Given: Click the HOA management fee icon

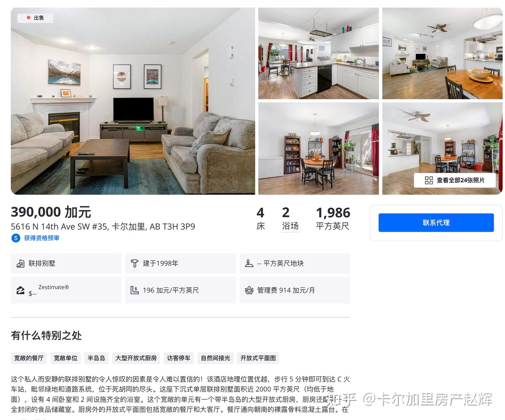Looking at the screenshot, I should pos(249,290).
